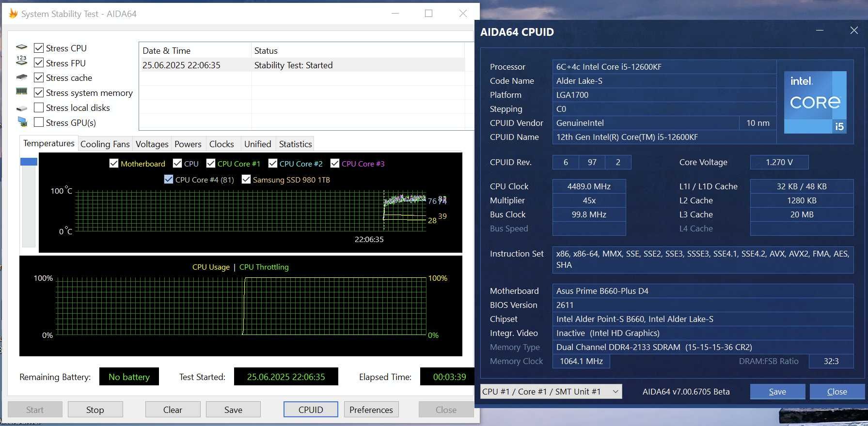Click the BIOS Version 2611 value
868x426 pixels.
703,305
